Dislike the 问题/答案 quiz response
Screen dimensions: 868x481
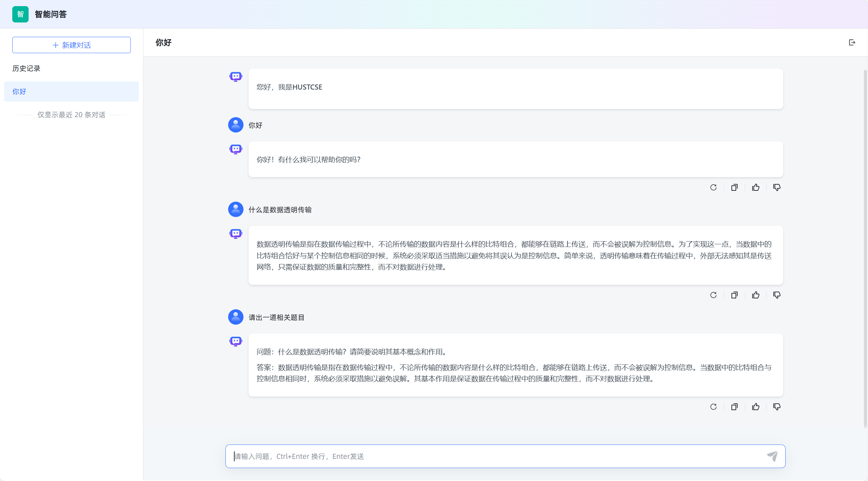(x=777, y=407)
